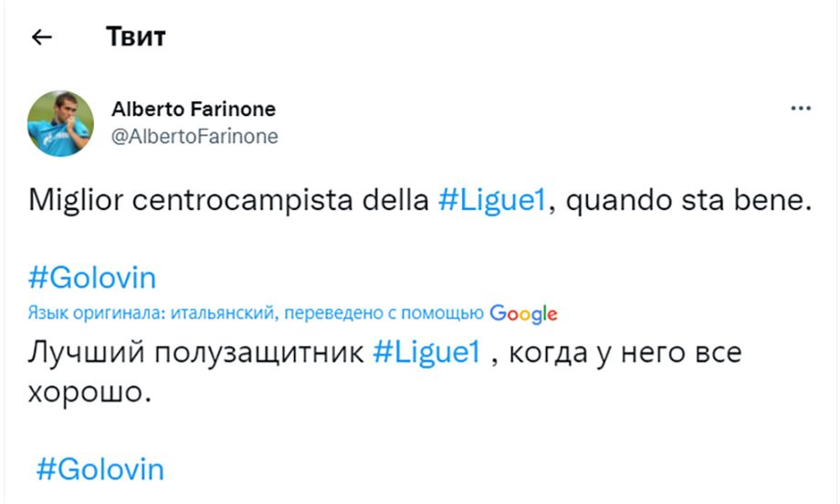
Task: Click the word "хорошо." in translation
Action: coord(89,392)
